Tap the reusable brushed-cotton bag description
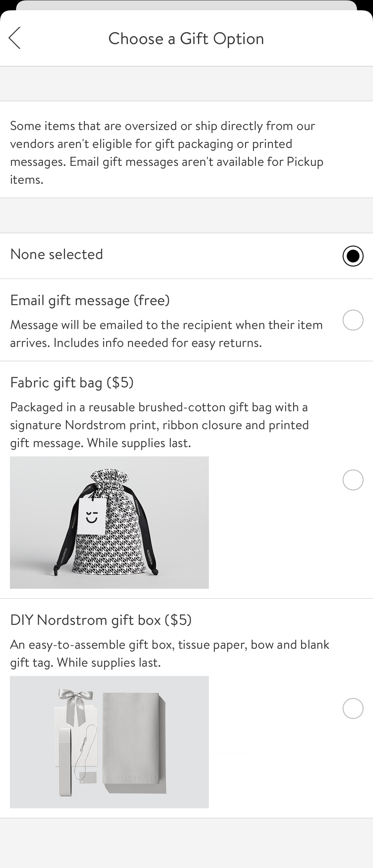 [159, 425]
